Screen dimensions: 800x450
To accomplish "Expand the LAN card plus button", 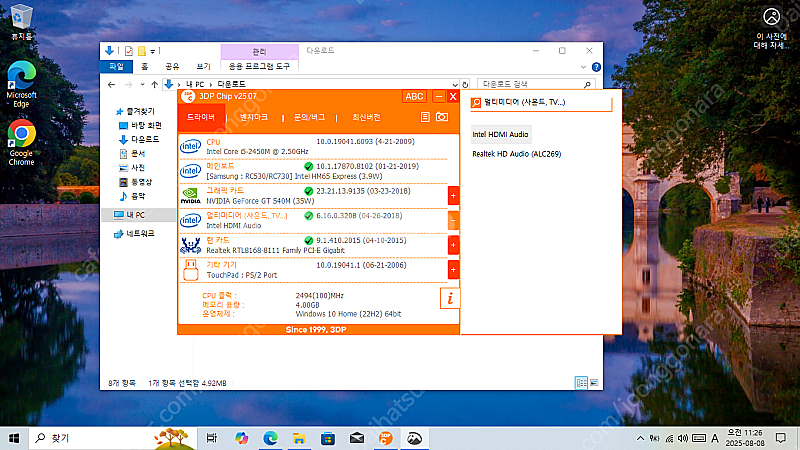I will pyautogui.click(x=453, y=245).
